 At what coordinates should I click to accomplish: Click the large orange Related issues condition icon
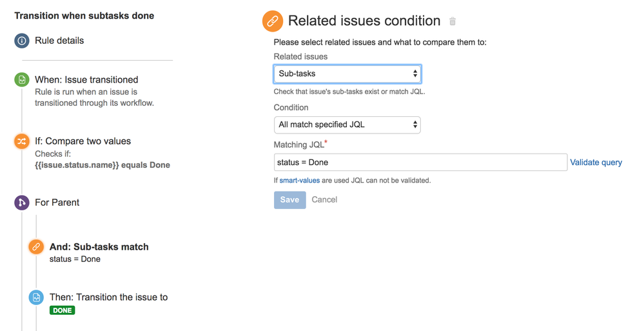273,21
